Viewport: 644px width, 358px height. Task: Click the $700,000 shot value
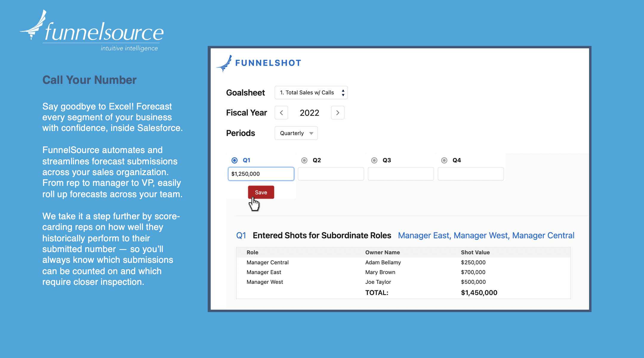point(473,272)
